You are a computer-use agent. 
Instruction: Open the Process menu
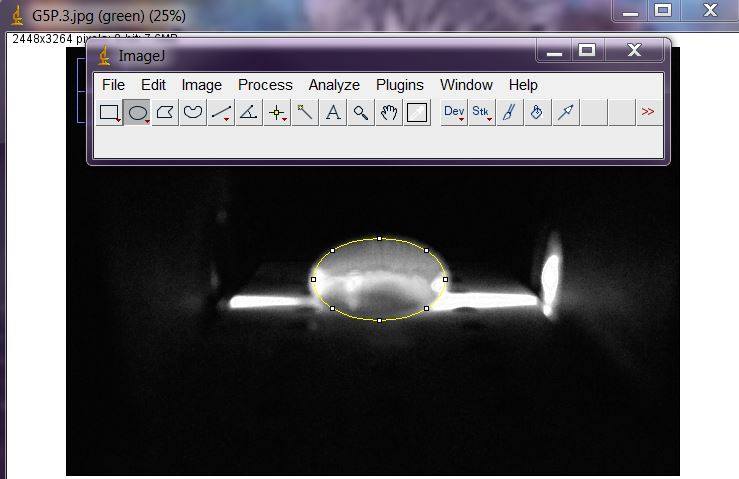265,85
